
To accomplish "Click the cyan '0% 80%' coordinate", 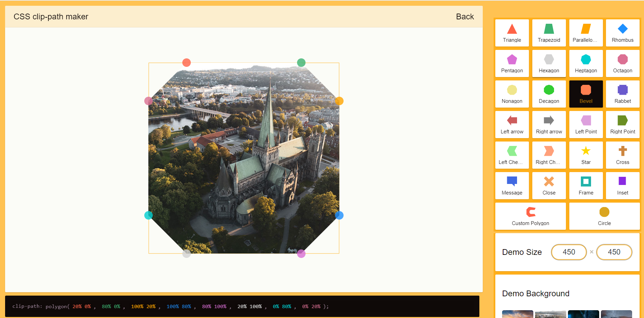I will tap(282, 306).
